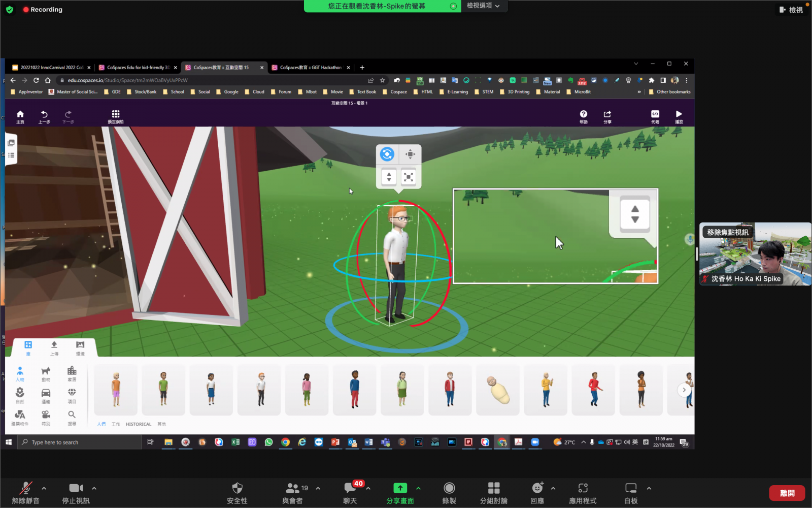Click the scale tool in object popup
This screenshot has width=812, height=508.
pyautogui.click(x=409, y=177)
